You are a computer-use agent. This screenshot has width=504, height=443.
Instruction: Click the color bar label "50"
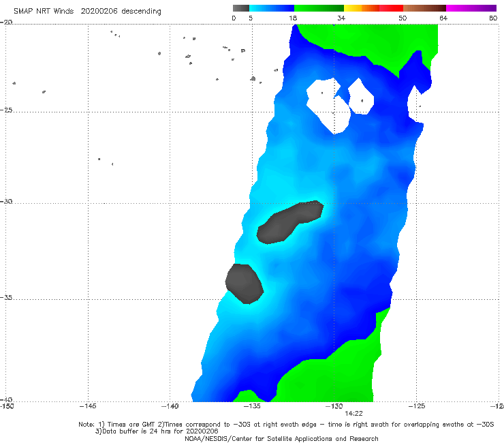pos(403,18)
